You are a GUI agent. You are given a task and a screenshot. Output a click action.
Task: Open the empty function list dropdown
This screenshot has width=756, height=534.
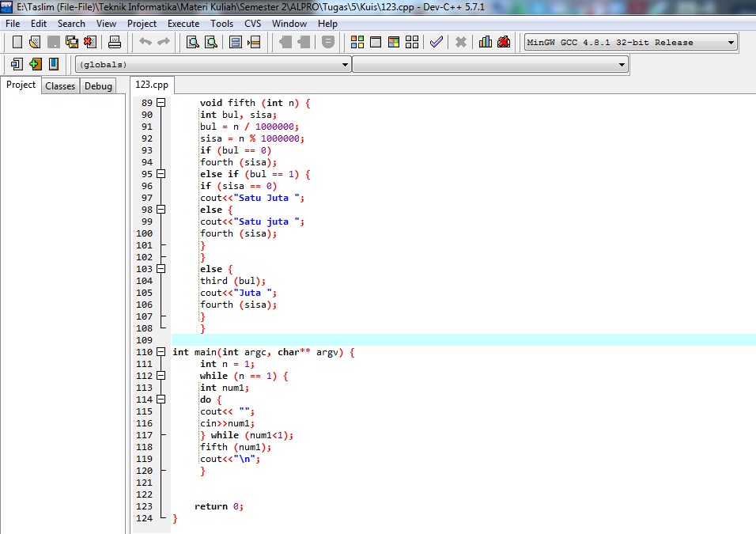pos(622,65)
